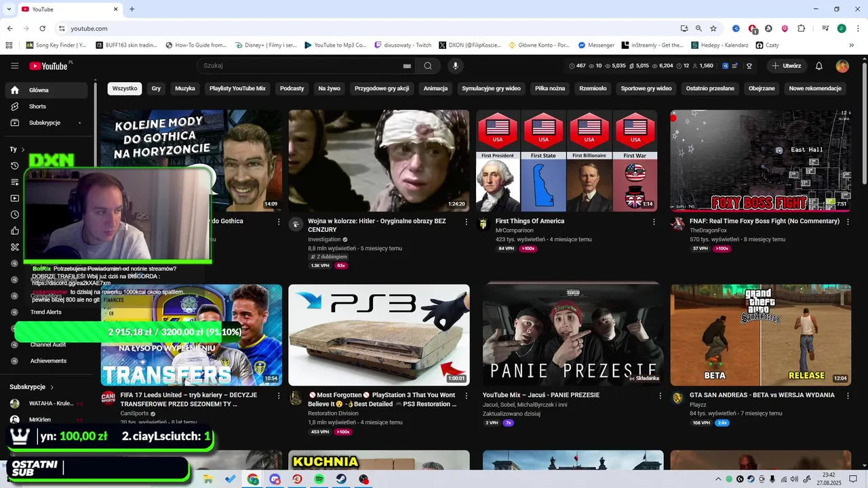Open Trend Alerts in sidebar

[x=46, y=312]
